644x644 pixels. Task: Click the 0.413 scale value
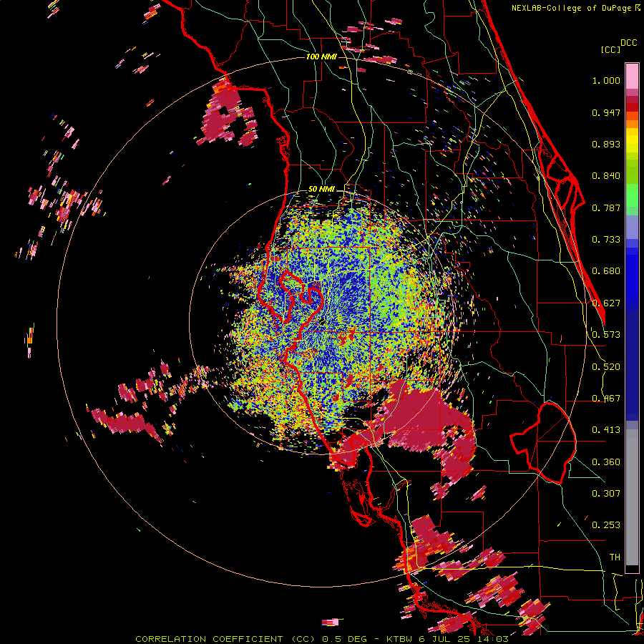[x=606, y=430]
